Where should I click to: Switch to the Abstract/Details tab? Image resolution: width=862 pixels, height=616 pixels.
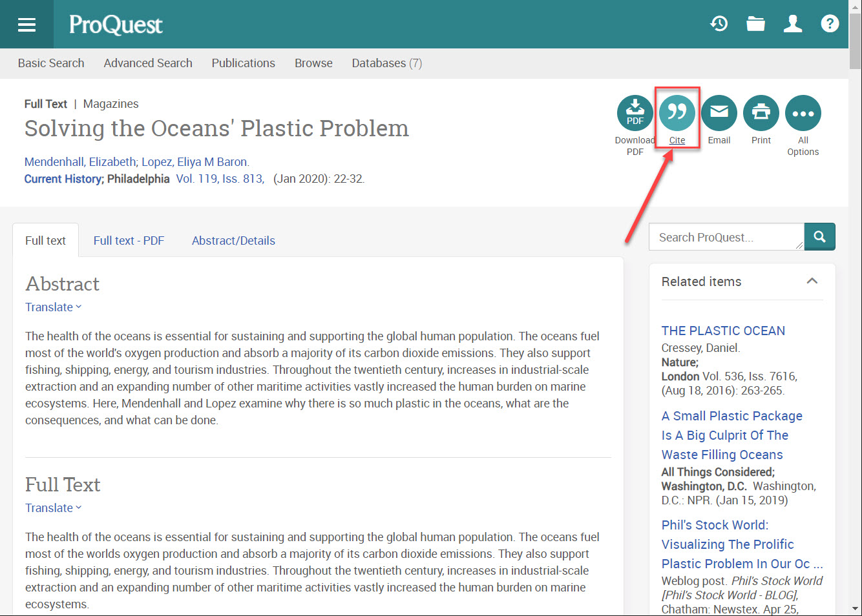click(233, 240)
